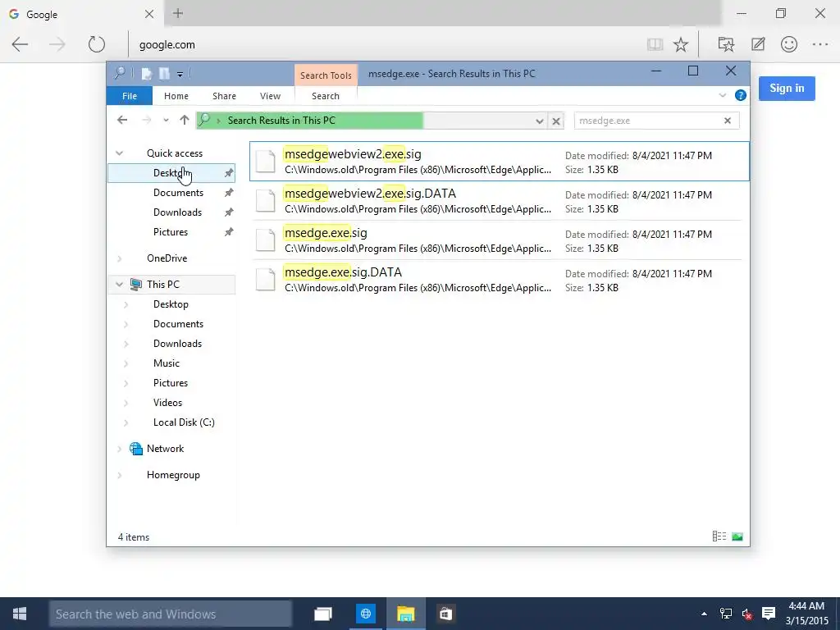Select Downloads under Quick access

tap(177, 212)
